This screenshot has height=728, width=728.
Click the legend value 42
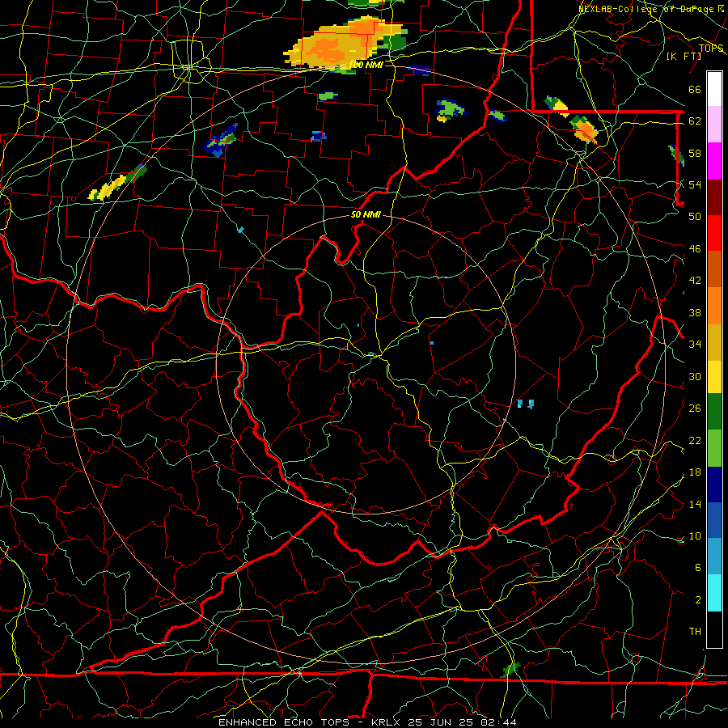pos(694,281)
